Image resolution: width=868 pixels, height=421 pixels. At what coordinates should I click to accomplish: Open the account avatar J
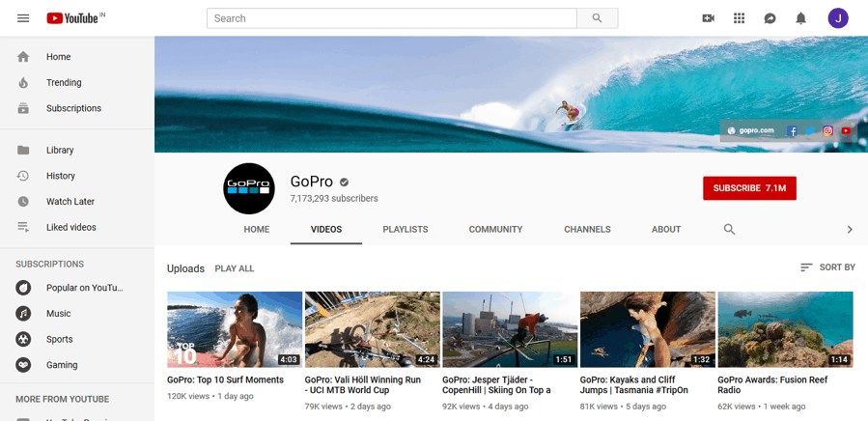[838, 18]
